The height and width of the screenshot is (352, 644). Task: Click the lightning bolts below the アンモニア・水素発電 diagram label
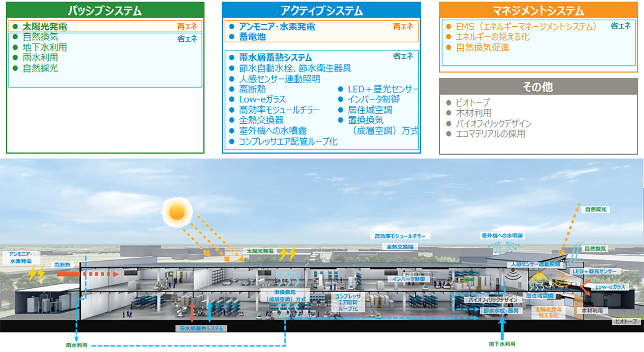click(x=36, y=273)
